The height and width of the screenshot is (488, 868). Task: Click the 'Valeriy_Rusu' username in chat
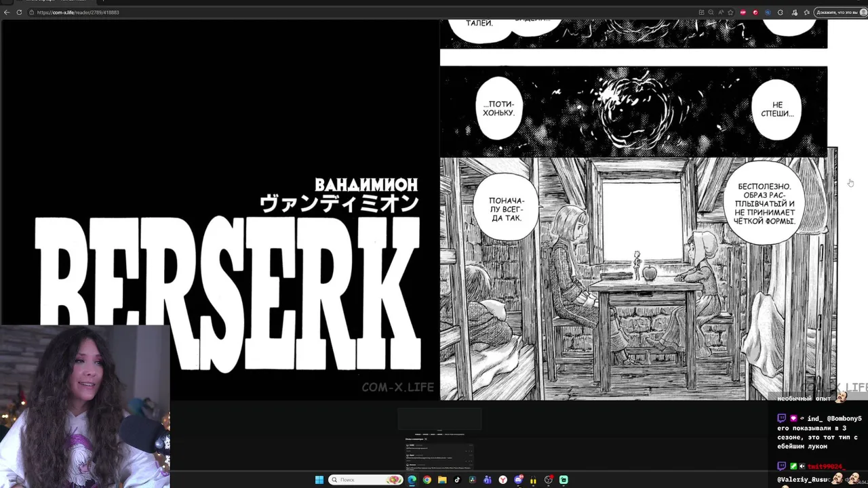coord(802,480)
